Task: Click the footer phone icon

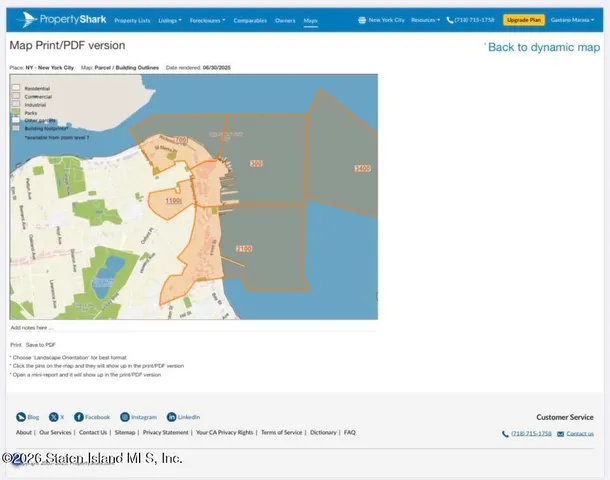Action: coord(505,434)
